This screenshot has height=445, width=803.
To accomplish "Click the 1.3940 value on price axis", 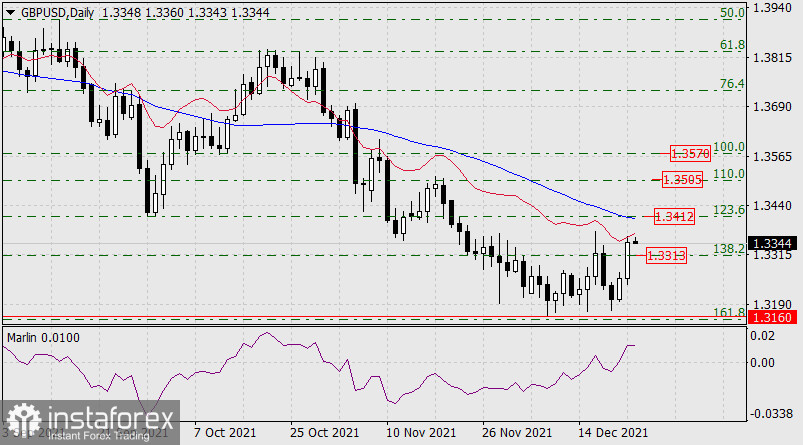I will coord(776,8).
